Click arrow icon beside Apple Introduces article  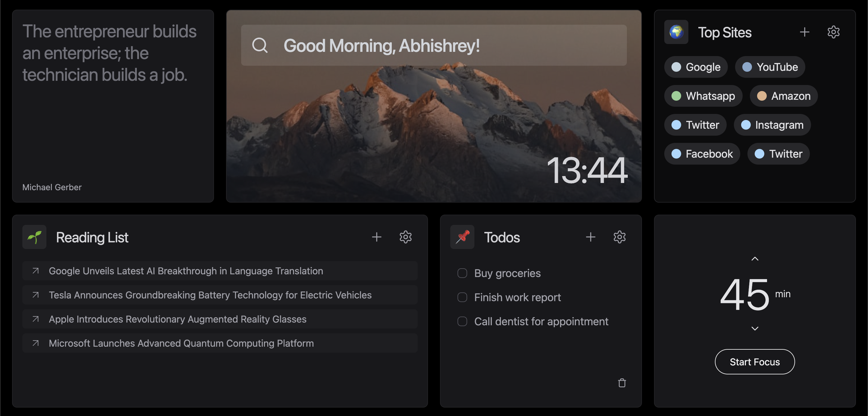pyautogui.click(x=35, y=319)
